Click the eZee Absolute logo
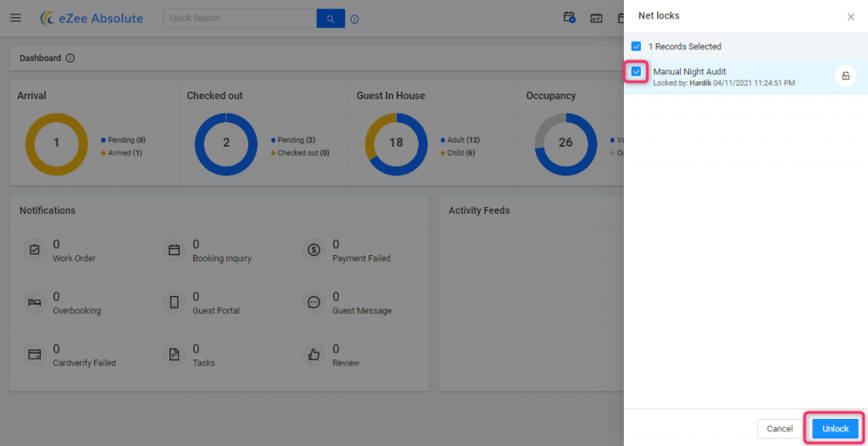Viewport: 868px width, 446px height. [x=92, y=19]
